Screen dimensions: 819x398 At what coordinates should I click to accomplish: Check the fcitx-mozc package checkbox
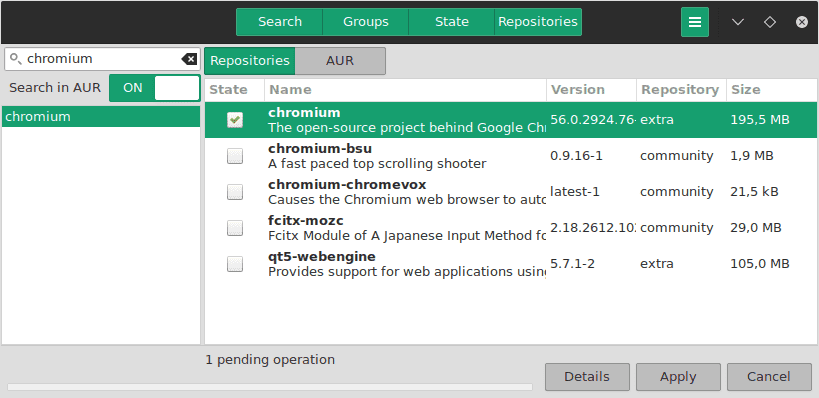click(235, 228)
